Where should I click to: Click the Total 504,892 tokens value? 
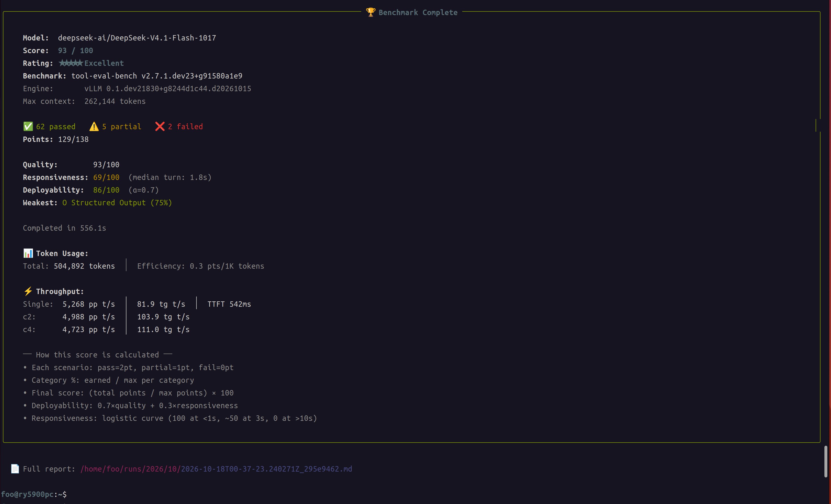point(84,266)
